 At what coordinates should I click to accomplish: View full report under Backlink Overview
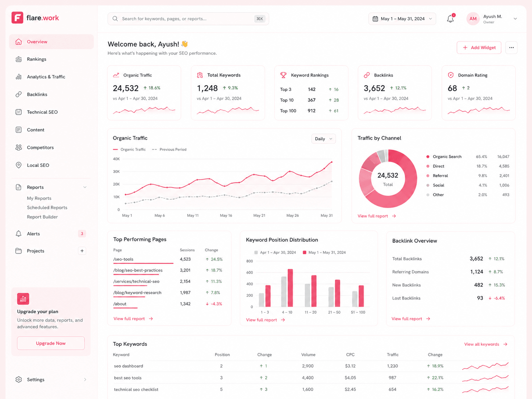[411, 319]
